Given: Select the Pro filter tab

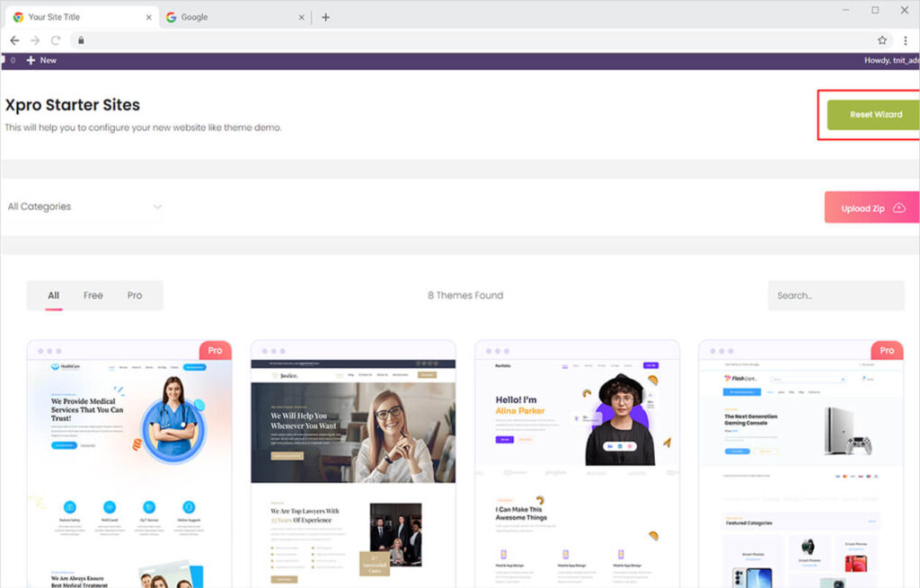Looking at the screenshot, I should pyautogui.click(x=135, y=295).
